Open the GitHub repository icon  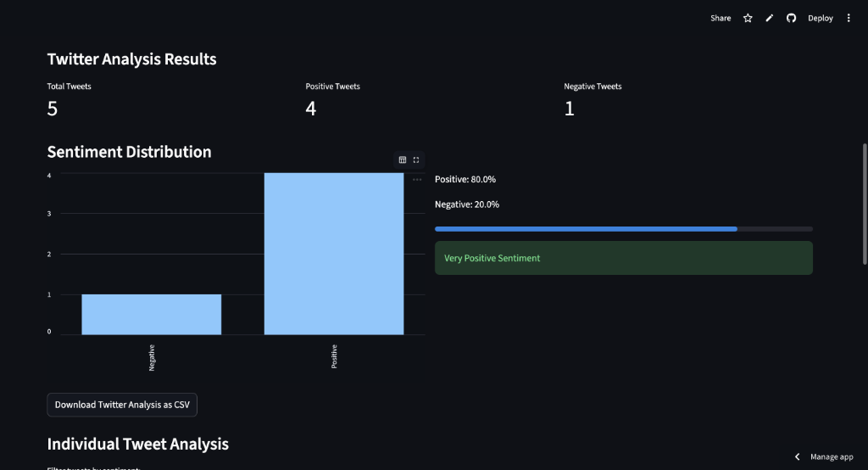click(791, 19)
